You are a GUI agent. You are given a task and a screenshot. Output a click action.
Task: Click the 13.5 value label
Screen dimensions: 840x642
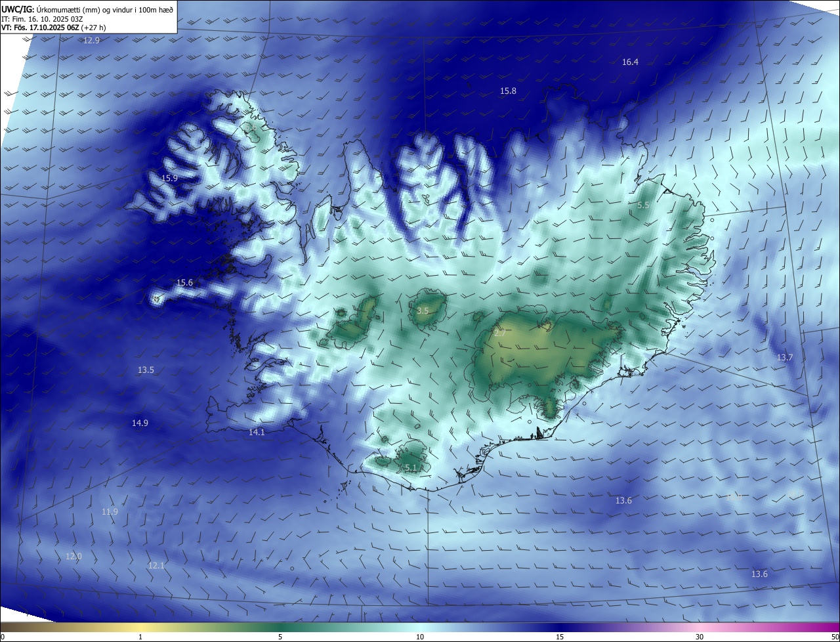[146, 370]
